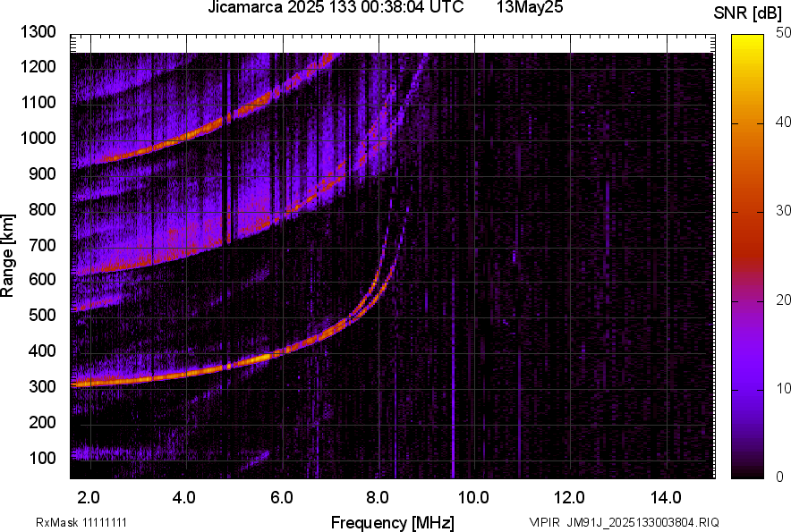Screen dimensions: 791x532
Task: Click the 'SNR [dB]' colorbar heading
Action: (x=748, y=13)
